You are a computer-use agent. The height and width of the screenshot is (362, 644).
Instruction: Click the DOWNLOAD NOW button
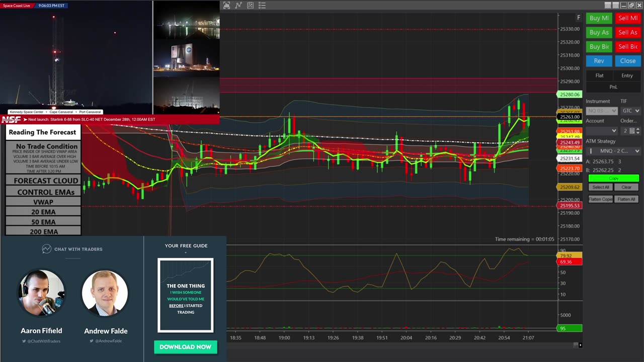pyautogui.click(x=186, y=347)
